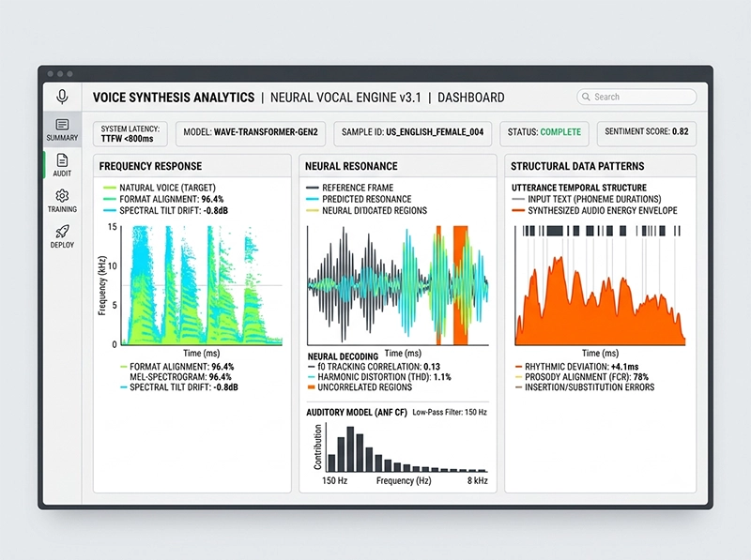This screenshot has height=560, width=751.
Task: Click the Search input field
Action: coord(636,97)
